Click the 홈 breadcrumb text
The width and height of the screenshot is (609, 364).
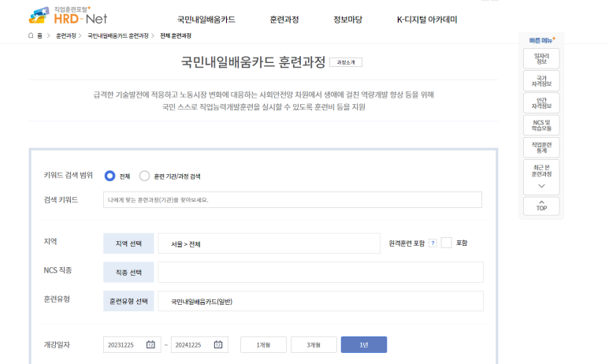coord(39,35)
